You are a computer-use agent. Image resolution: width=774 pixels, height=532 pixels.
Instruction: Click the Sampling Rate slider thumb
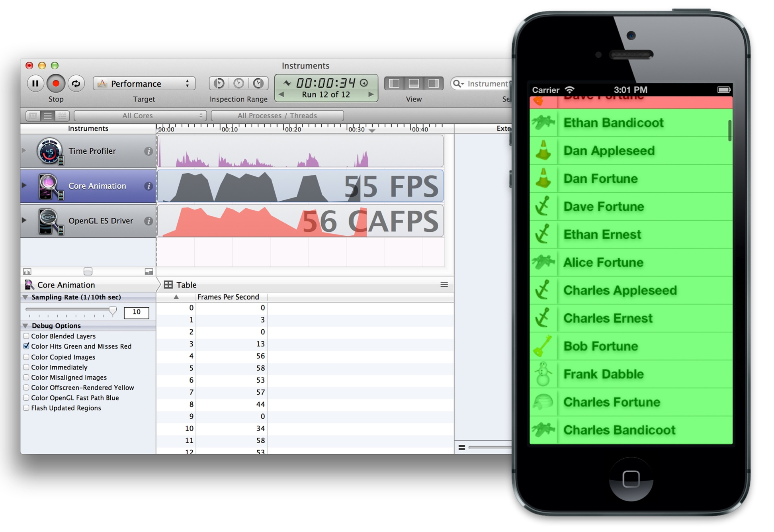(x=113, y=311)
